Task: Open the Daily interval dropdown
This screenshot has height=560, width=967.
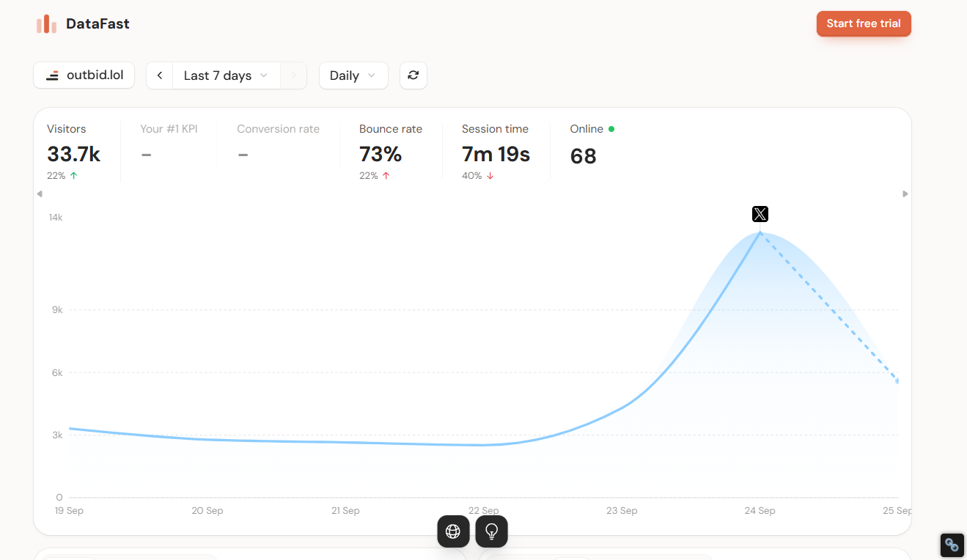Action: (x=353, y=75)
